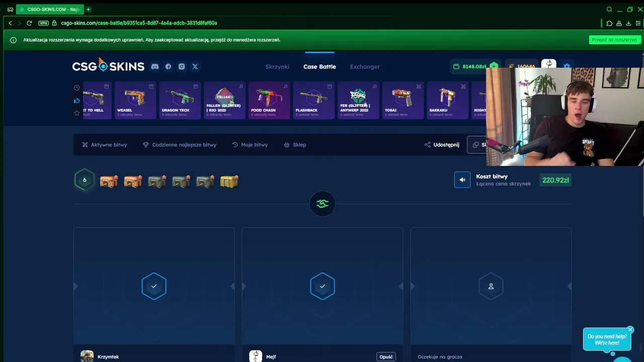Click the Udostępnij share button
Image resolution: width=644 pixels, height=362 pixels.
[442, 145]
